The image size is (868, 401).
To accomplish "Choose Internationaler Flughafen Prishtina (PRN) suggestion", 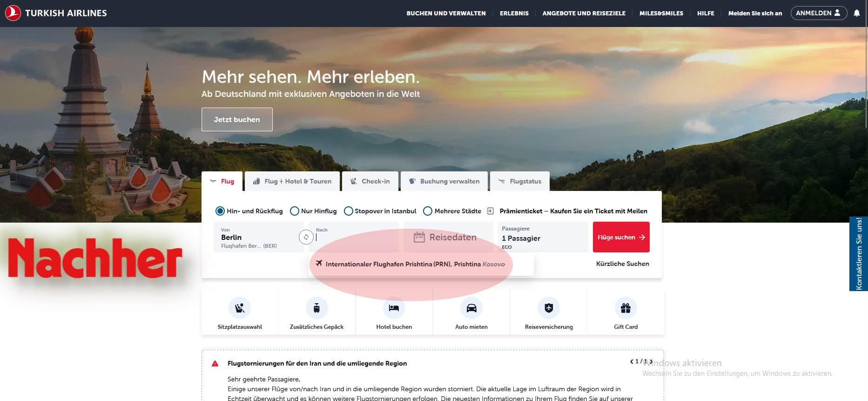I will click(x=421, y=264).
